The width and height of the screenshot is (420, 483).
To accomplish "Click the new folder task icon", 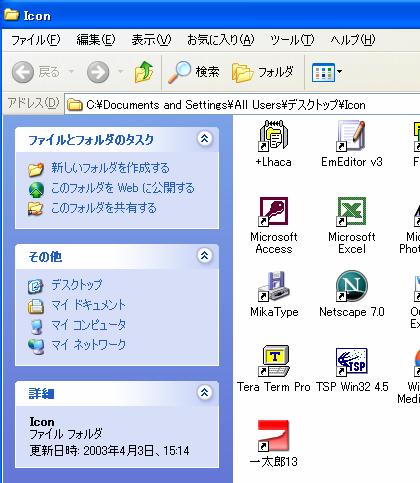I will coord(36,169).
